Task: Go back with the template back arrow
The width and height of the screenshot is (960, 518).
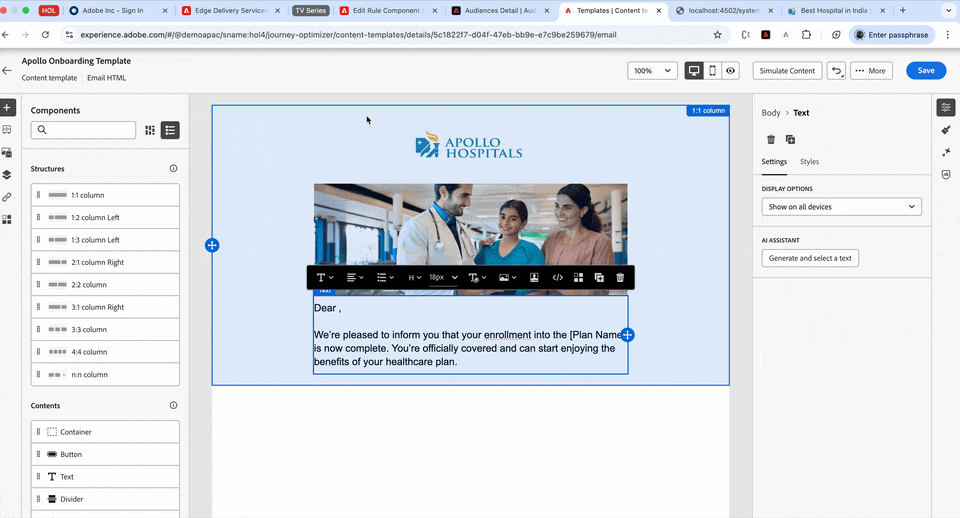Action: click(7, 70)
